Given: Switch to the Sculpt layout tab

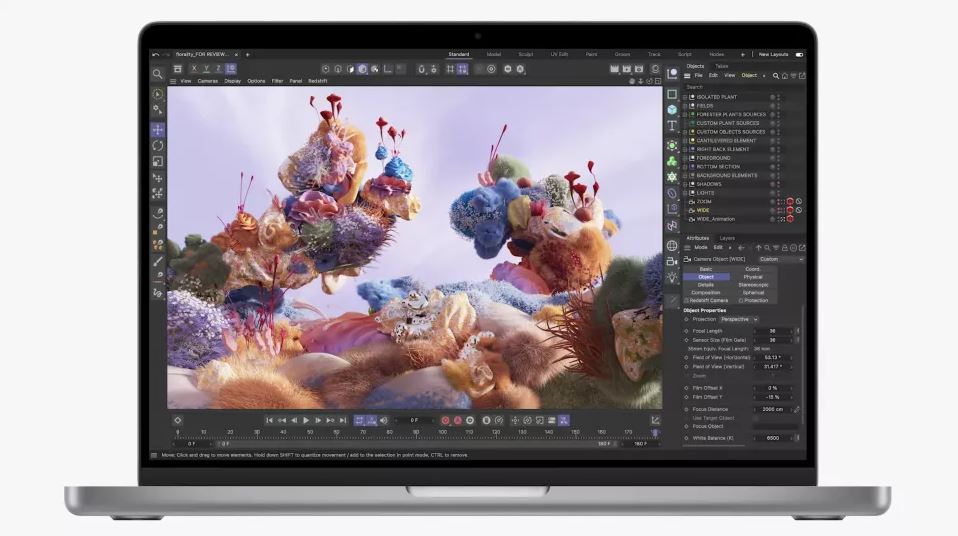Looking at the screenshot, I should (525, 54).
